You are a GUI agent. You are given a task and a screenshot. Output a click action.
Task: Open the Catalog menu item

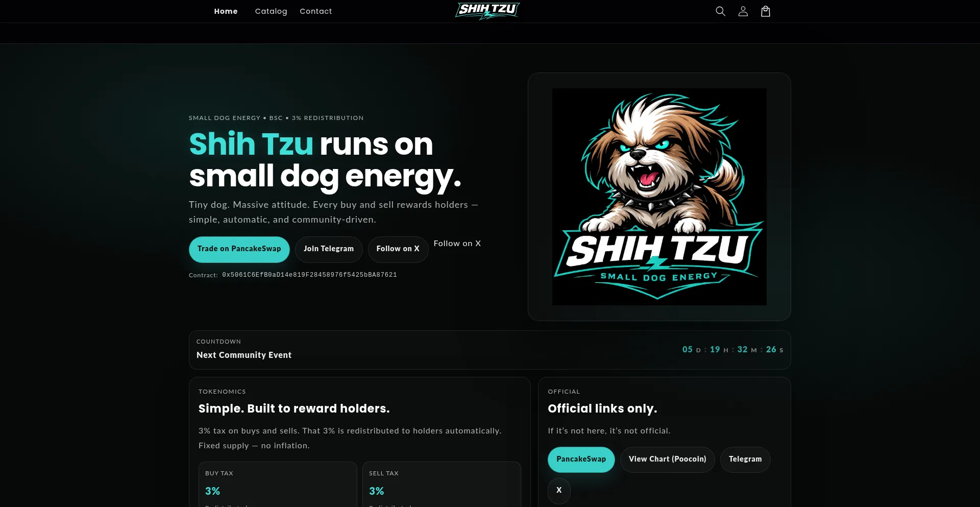click(x=271, y=11)
